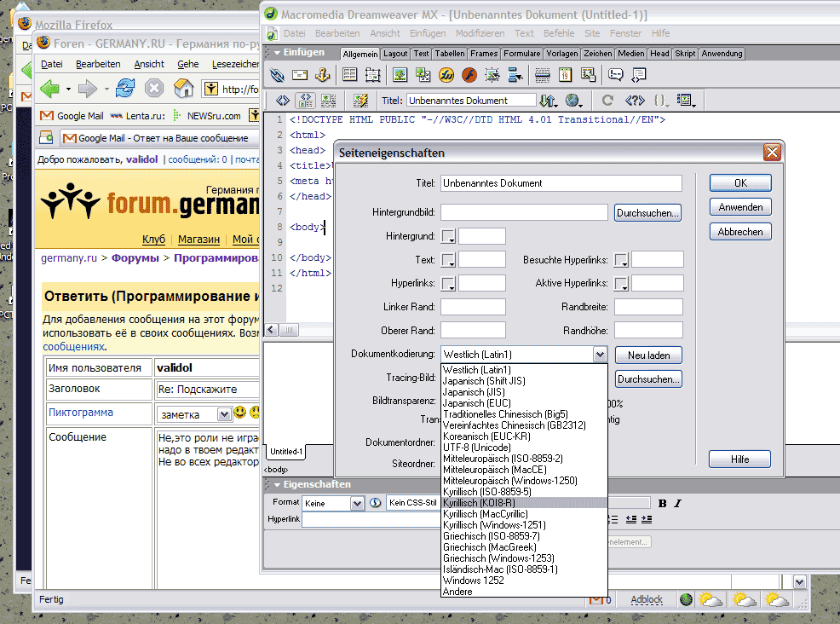Click the Titel field in Seiteneigenschaften

[561, 183]
